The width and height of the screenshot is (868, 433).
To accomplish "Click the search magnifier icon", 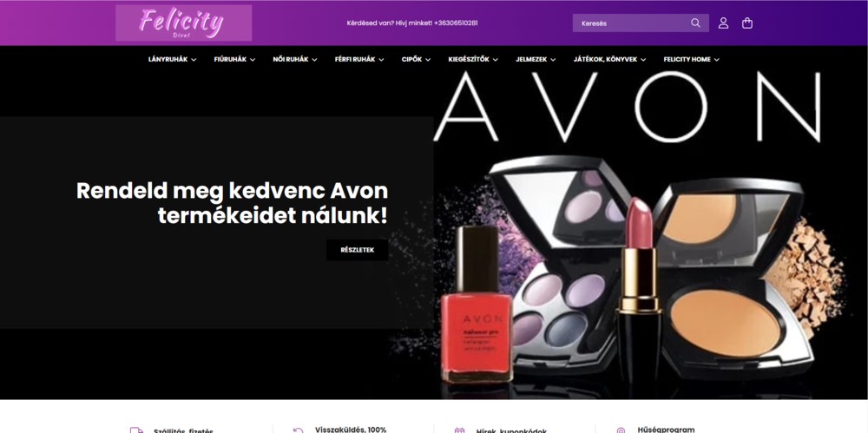I will pyautogui.click(x=695, y=23).
